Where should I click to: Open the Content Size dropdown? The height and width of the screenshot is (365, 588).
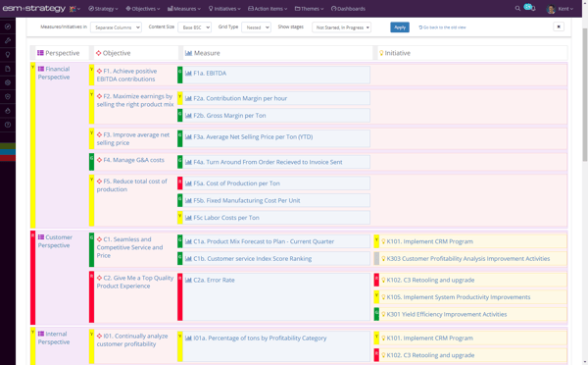tap(195, 27)
